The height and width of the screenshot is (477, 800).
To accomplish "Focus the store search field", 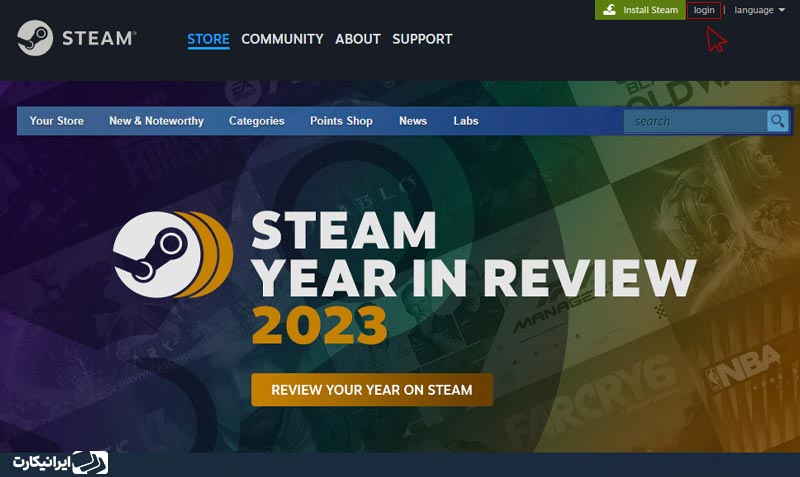I will click(695, 121).
